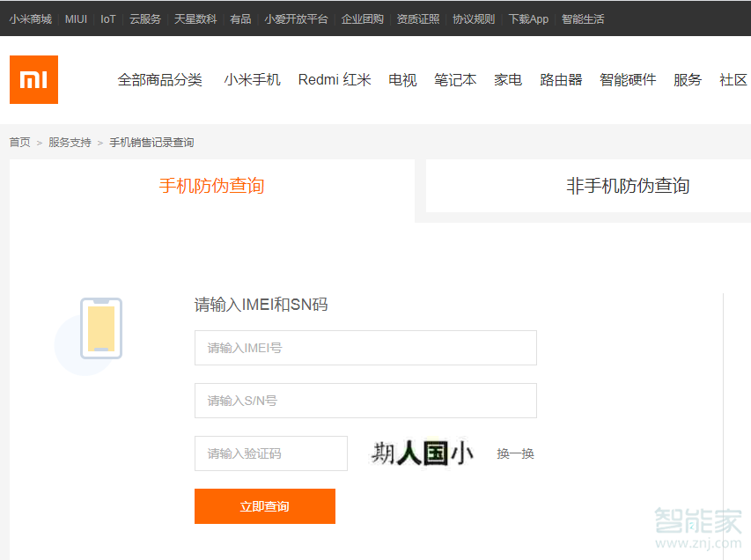
Task: Visit the 小米商城 link
Action: (x=31, y=18)
